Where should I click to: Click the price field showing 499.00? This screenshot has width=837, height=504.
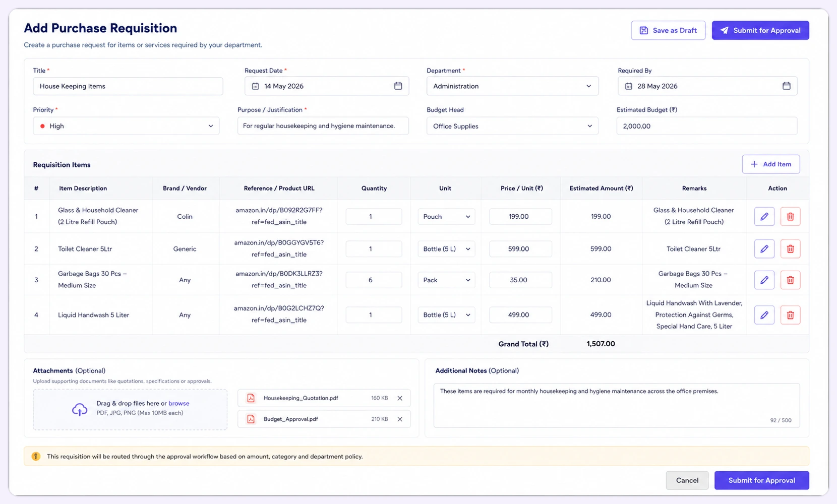(520, 315)
